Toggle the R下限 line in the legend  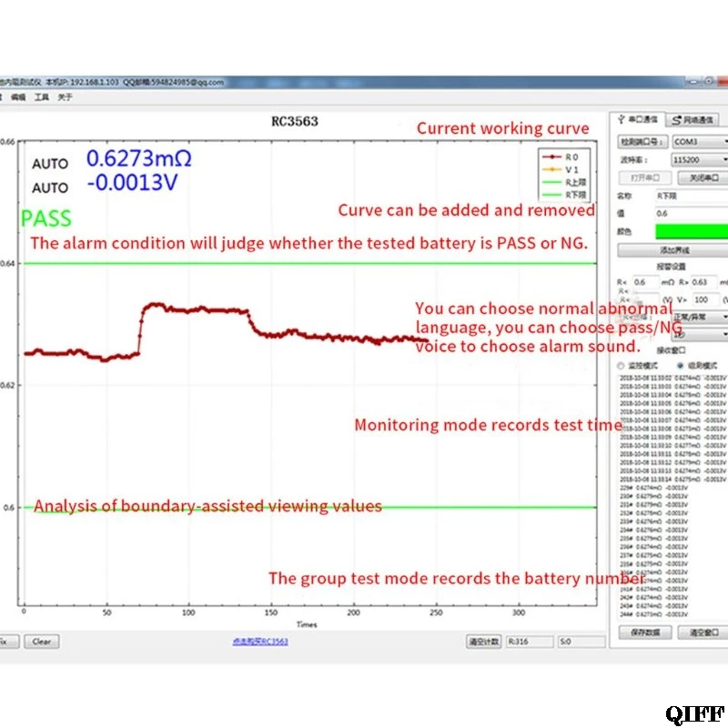point(564,195)
